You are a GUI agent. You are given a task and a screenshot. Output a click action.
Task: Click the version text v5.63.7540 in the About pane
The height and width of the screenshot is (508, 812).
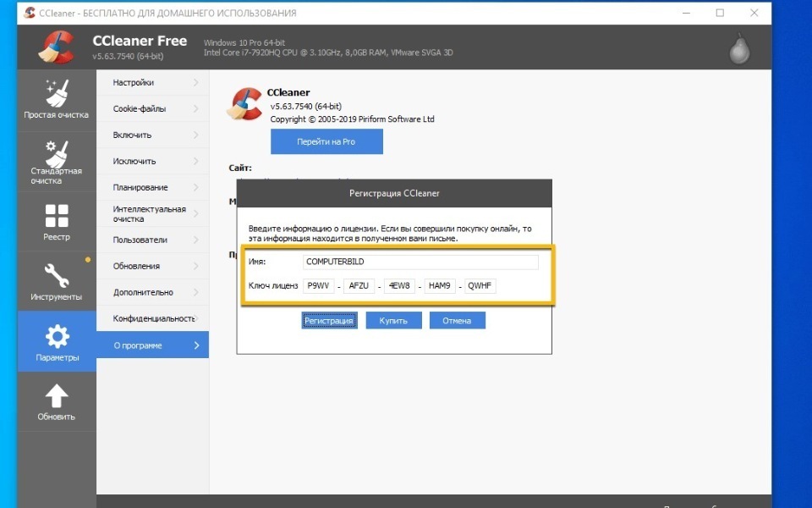[306, 107]
